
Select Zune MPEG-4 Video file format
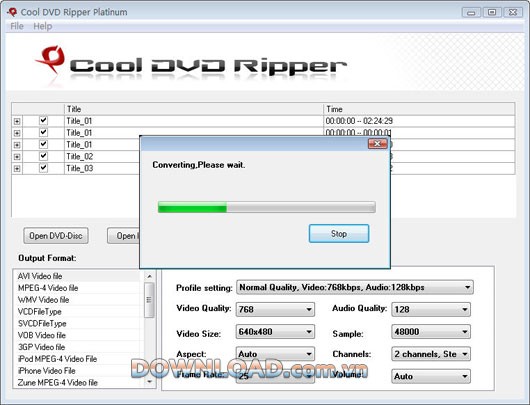tap(77, 383)
